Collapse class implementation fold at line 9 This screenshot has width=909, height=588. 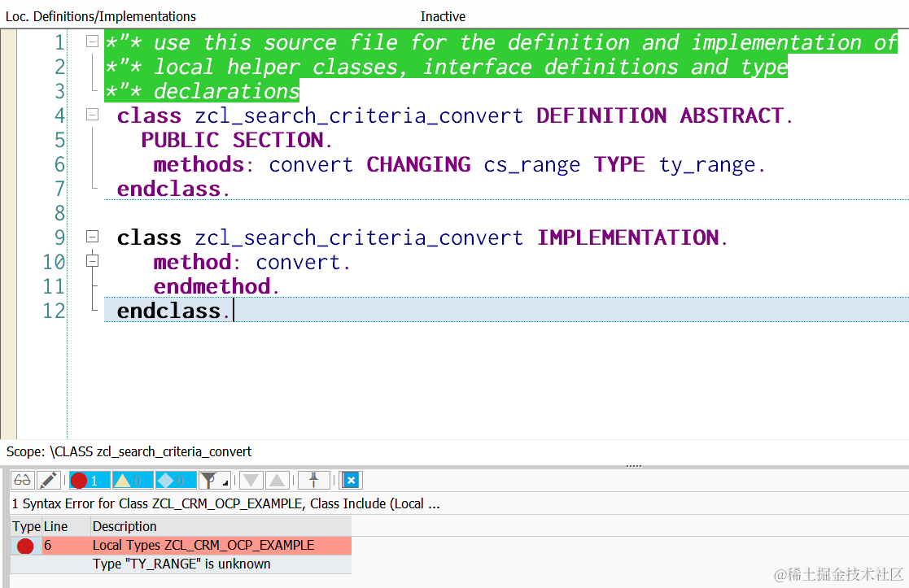coord(92,237)
